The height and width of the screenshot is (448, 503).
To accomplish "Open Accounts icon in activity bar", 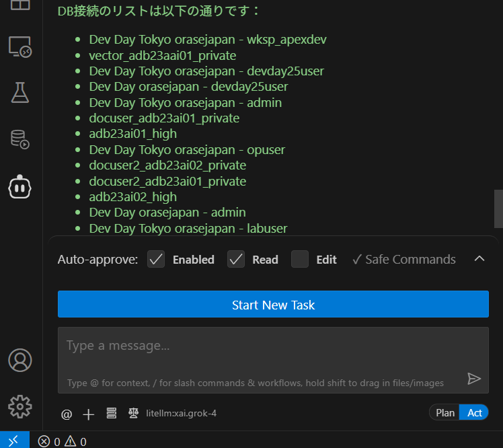I will pyautogui.click(x=20, y=360).
